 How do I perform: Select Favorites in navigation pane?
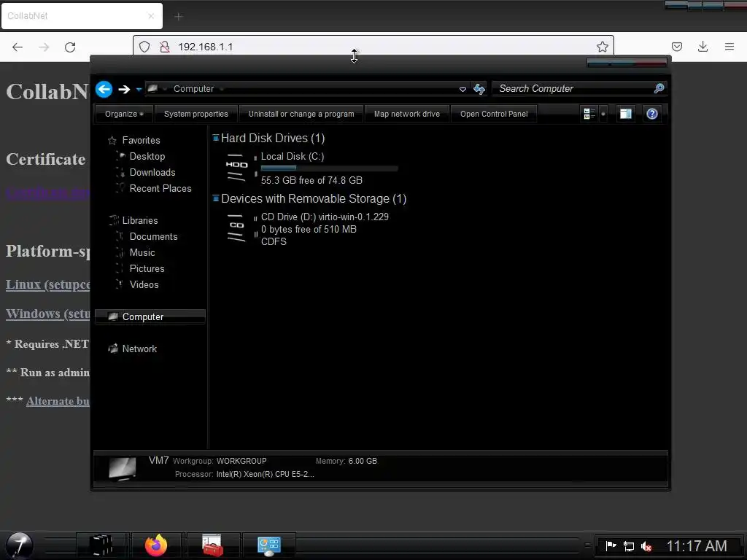(x=141, y=141)
